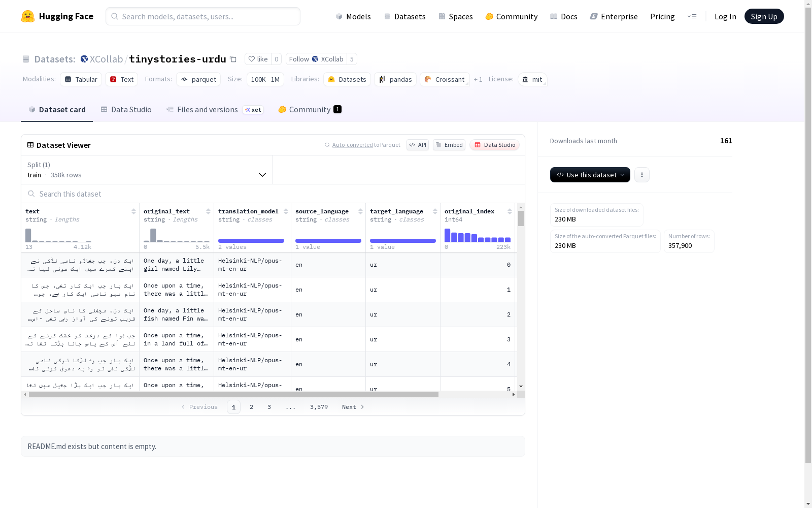Click the Datasets library tag
This screenshot has width=812, height=508.
click(347, 79)
